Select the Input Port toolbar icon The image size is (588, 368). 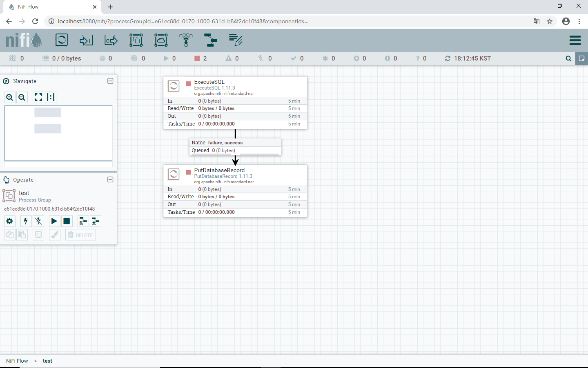tap(86, 40)
